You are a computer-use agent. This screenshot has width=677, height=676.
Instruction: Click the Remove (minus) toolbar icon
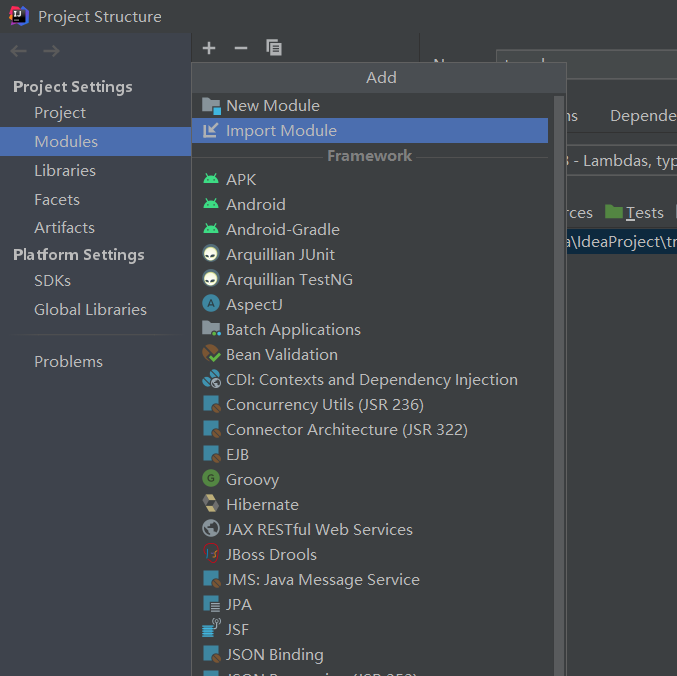241,48
